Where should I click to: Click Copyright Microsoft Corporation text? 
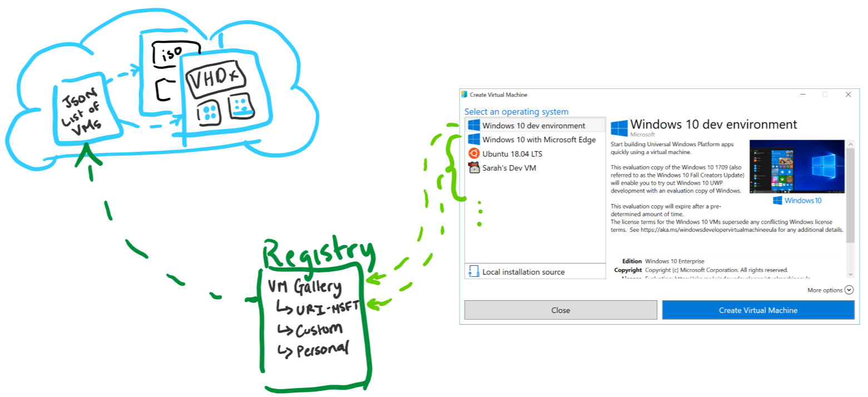701,270
